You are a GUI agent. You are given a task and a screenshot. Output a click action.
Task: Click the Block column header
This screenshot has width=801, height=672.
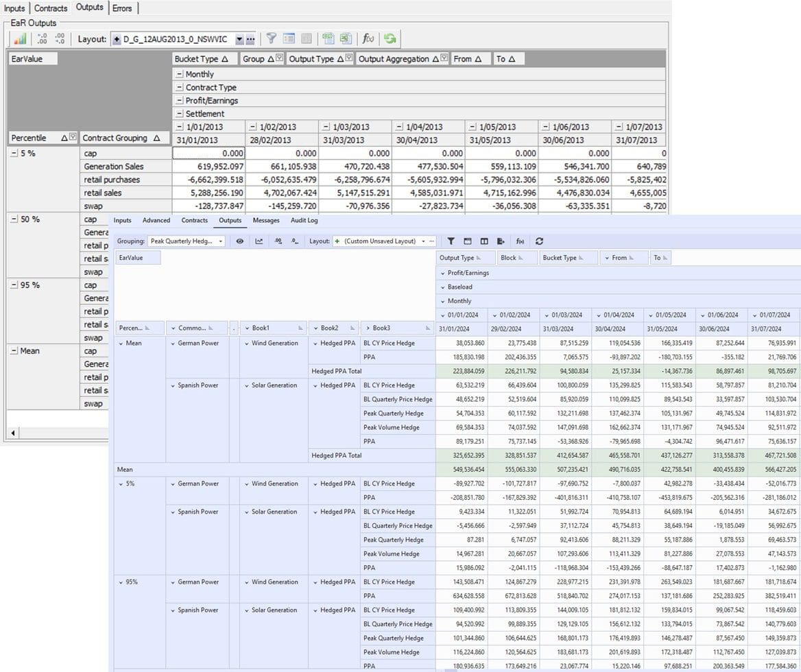click(x=517, y=258)
